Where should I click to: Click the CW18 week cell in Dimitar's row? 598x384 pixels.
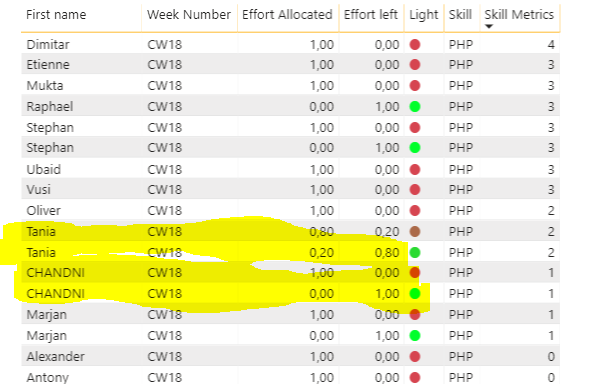click(x=165, y=45)
